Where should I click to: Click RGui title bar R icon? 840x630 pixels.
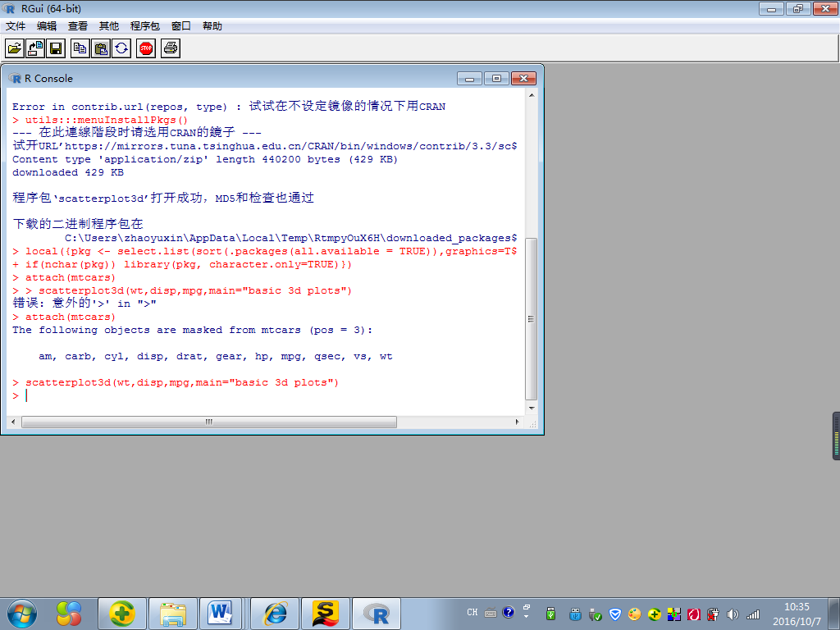(x=9, y=8)
